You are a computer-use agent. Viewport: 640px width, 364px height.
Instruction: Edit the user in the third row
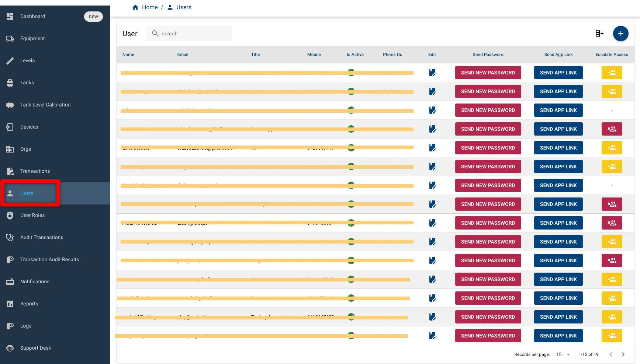(x=433, y=110)
